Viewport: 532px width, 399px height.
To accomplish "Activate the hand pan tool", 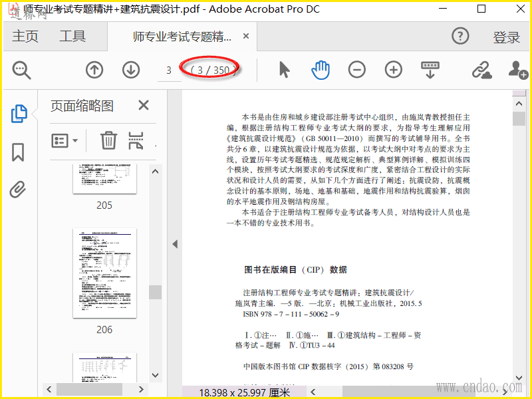I will point(321,70).
